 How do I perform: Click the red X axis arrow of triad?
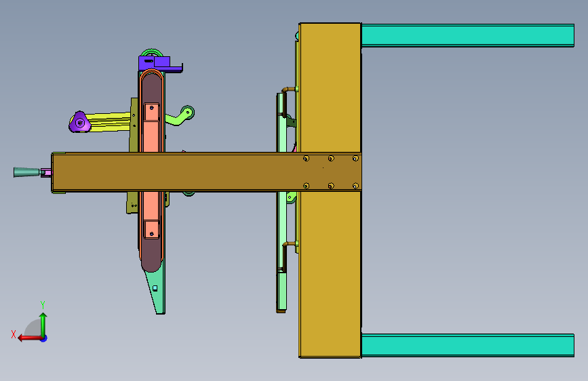[x=30, y=338]
